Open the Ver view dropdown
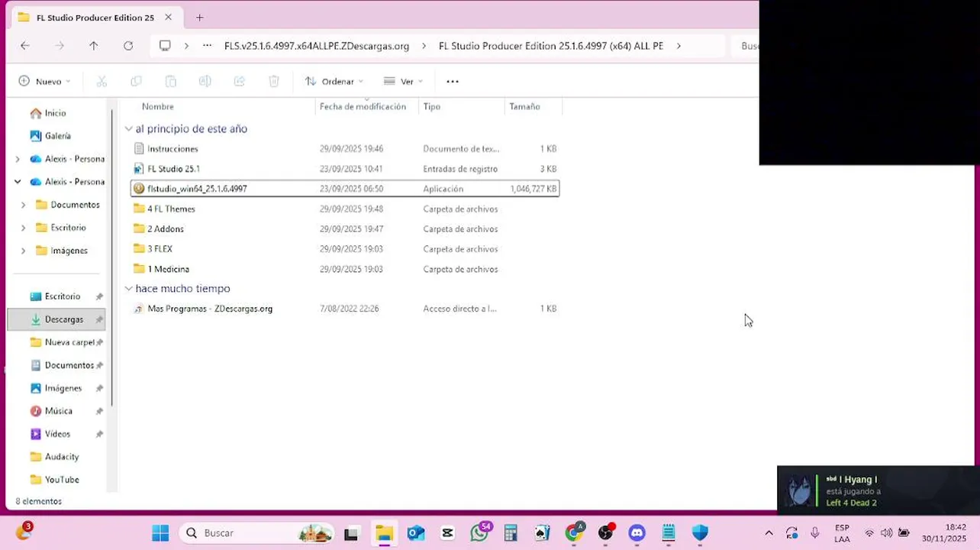 click(x=403, y=81)
